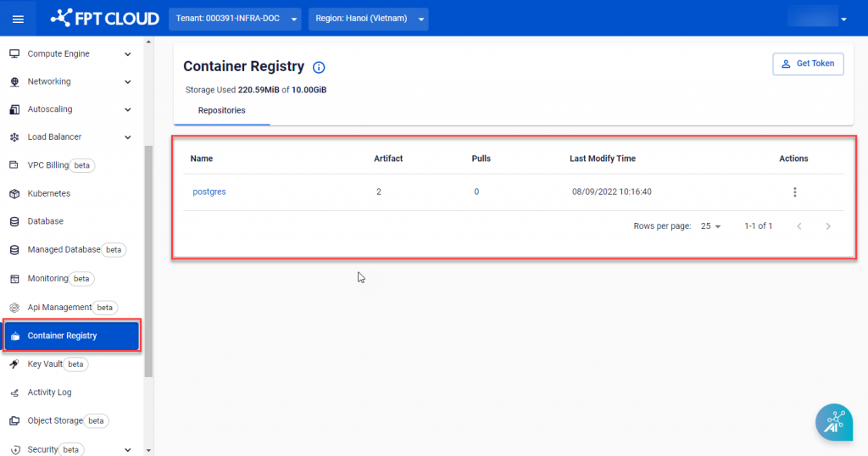The image size is (868, 456).
Task: Click the sidebar vertical scrollbar
Action: coord(149,254)
